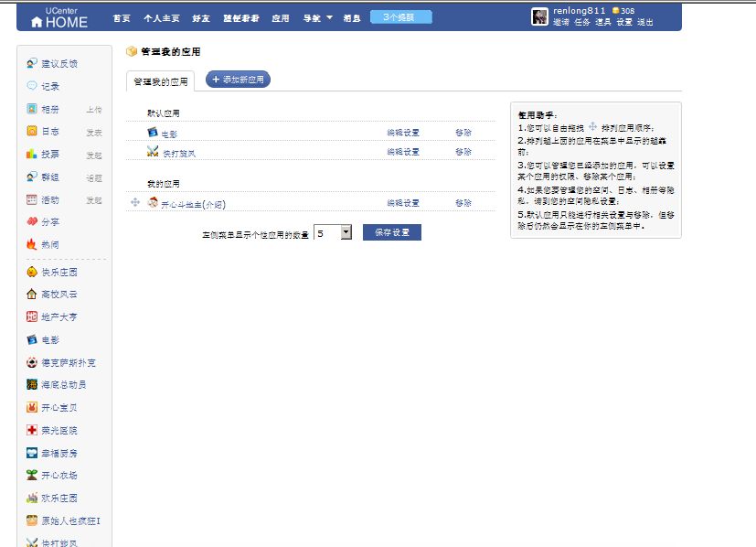Launch 德克萨斯扑克 poker chip icon
The width and height of the screenshot is (756, 547).
click(x=32, y=362)
